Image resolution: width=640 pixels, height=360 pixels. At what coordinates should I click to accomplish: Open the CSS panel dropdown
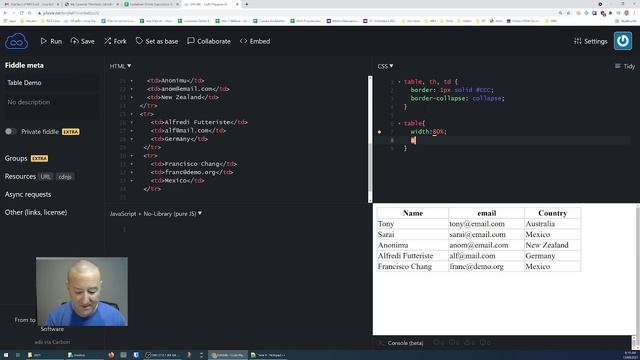click(385, 66)
